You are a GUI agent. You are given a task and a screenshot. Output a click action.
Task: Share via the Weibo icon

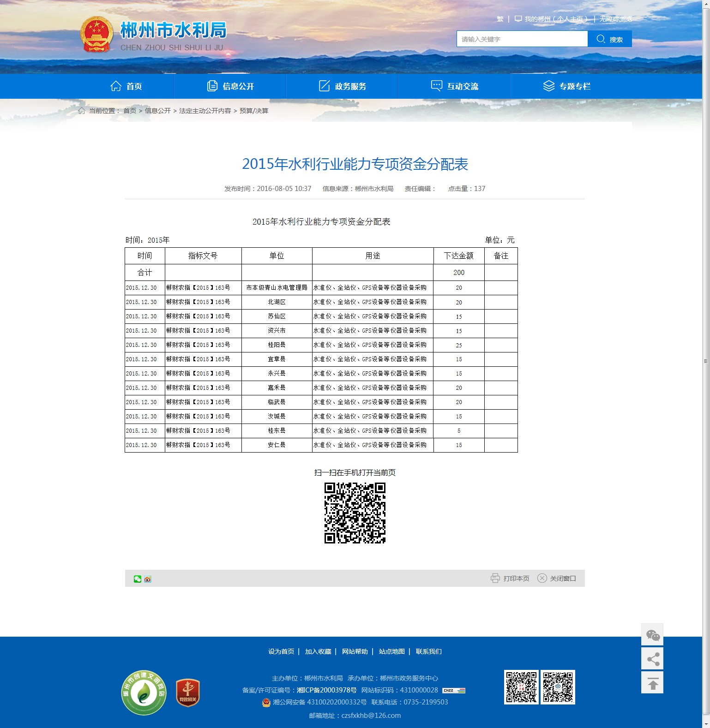pyautogui.click(x=148, y=579)
